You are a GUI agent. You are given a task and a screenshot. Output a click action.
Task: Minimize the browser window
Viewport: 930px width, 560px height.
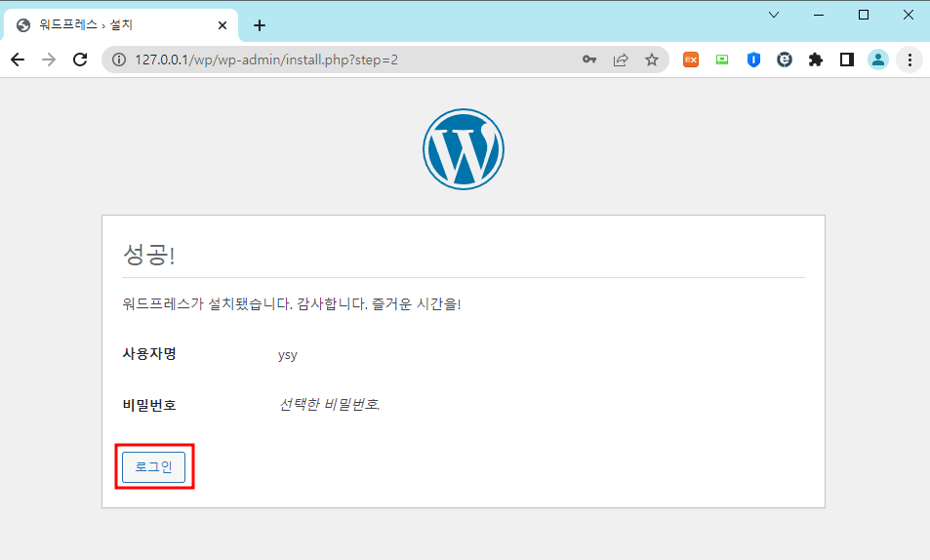[819, 15]
